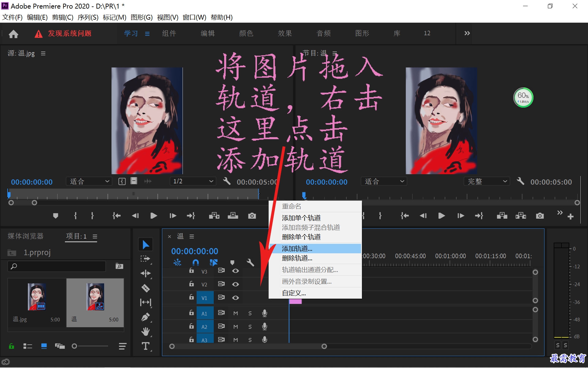Open program monitor button editor plus
Screen dimensions: 588x368
pyautogui.click(x=570, y=217)
